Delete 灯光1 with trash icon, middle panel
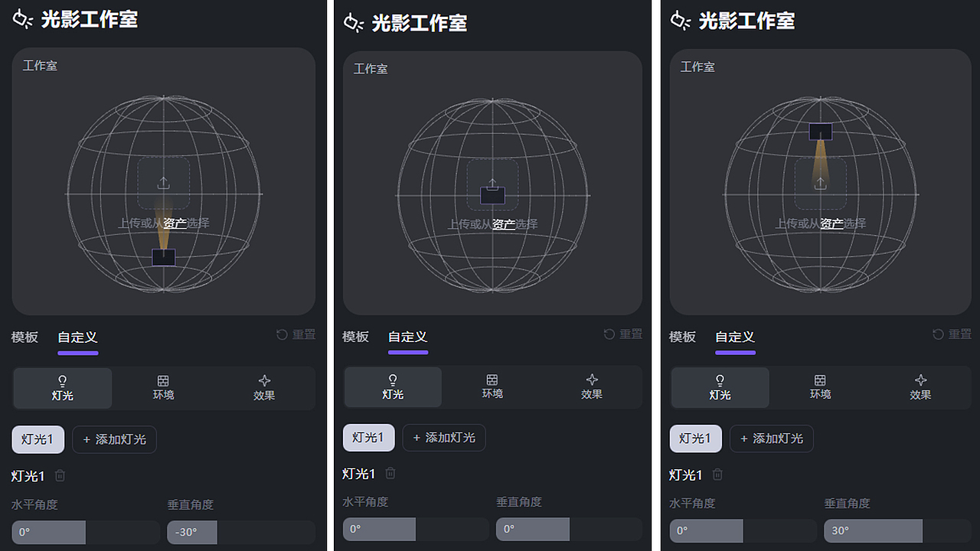 [x=390, y=473]
